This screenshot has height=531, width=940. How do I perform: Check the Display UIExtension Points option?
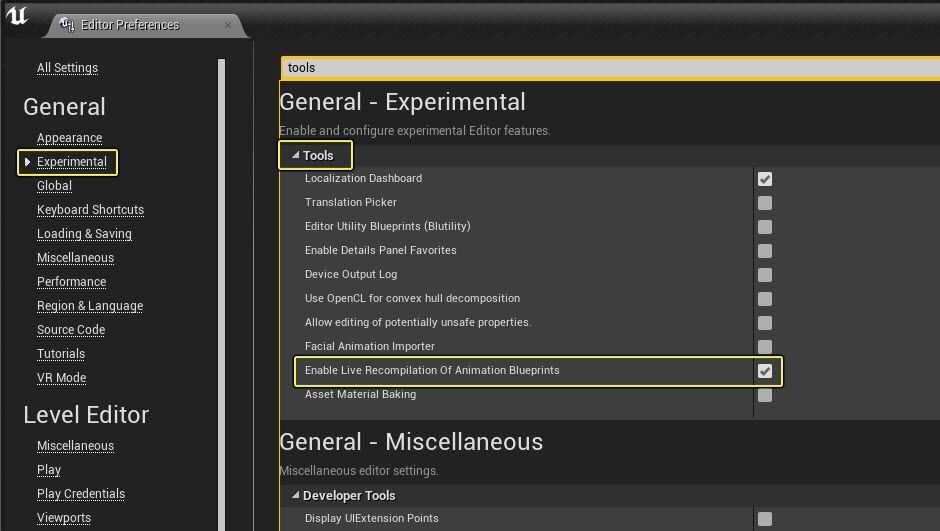(765, 519)
